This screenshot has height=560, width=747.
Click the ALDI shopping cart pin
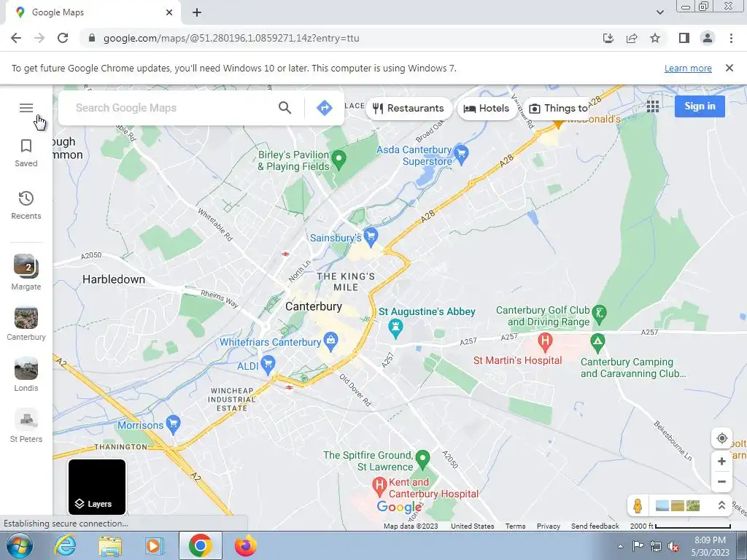pyautogui.click(x=268, y=365)
